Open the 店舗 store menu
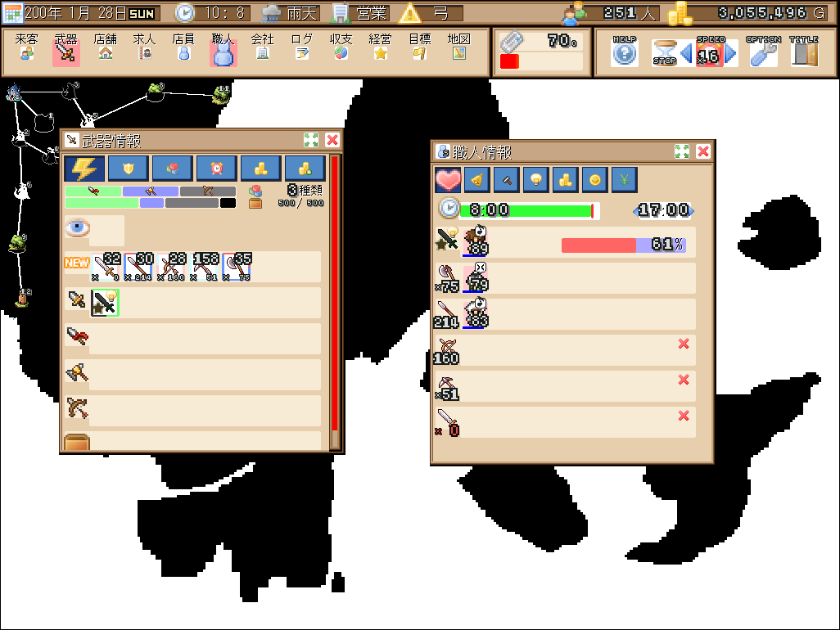840x630 pixels. click(106, 47)
